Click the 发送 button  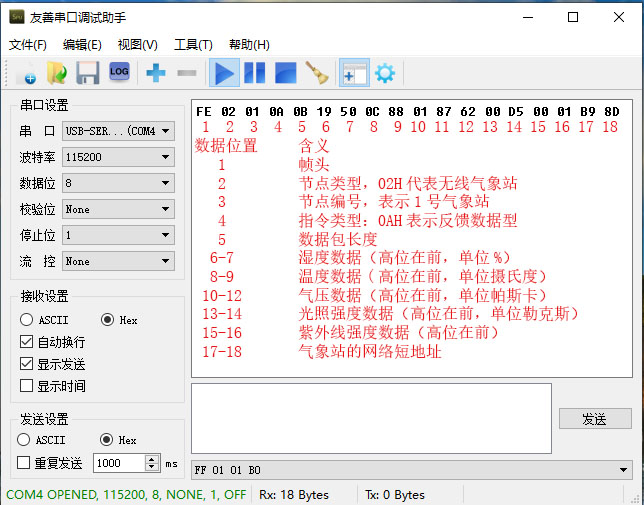pos(595,418)
